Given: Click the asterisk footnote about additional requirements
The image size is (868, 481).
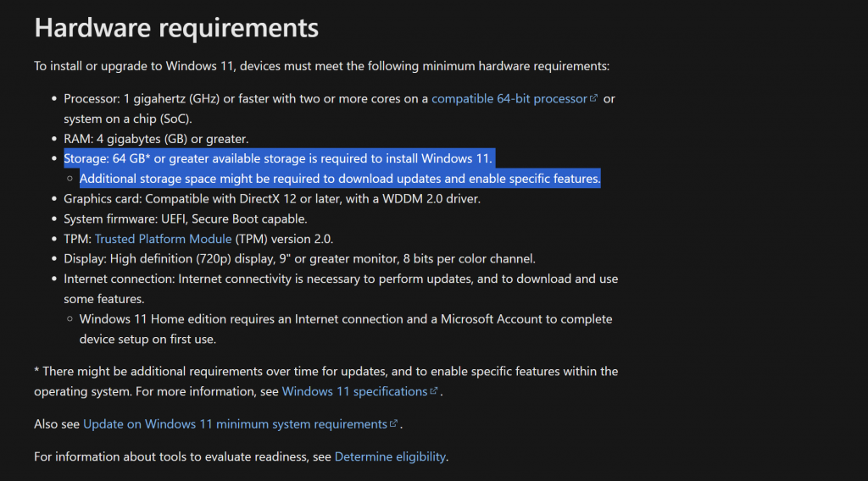Looking at the screenshot, I should coord(325,371).
